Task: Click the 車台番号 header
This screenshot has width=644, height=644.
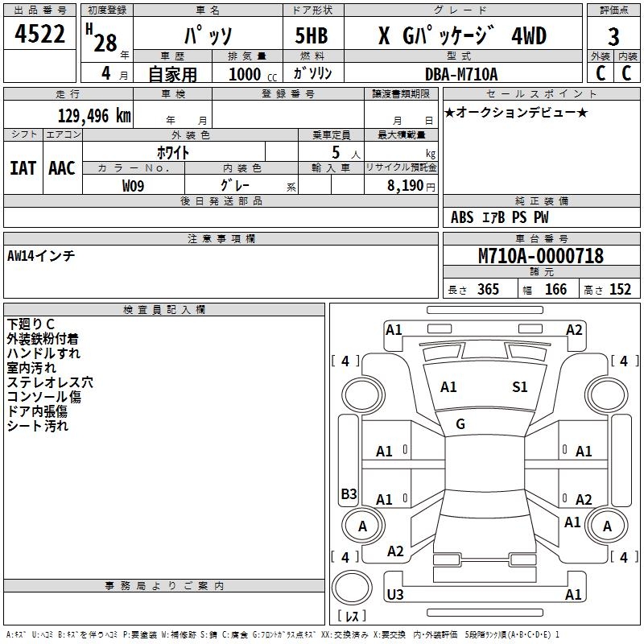Action: click(x=542, y=238)
